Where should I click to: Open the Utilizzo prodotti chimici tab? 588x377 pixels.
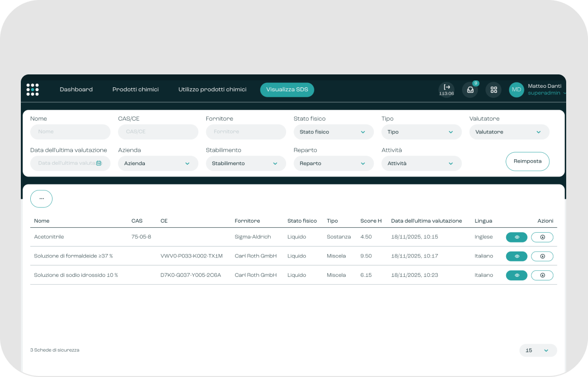coord(212,90)
